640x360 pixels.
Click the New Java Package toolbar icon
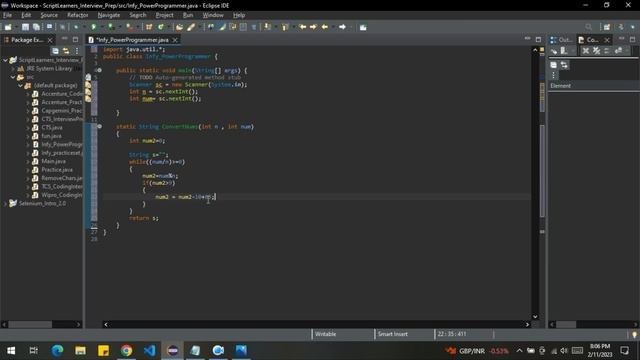(x=149, y=27)
